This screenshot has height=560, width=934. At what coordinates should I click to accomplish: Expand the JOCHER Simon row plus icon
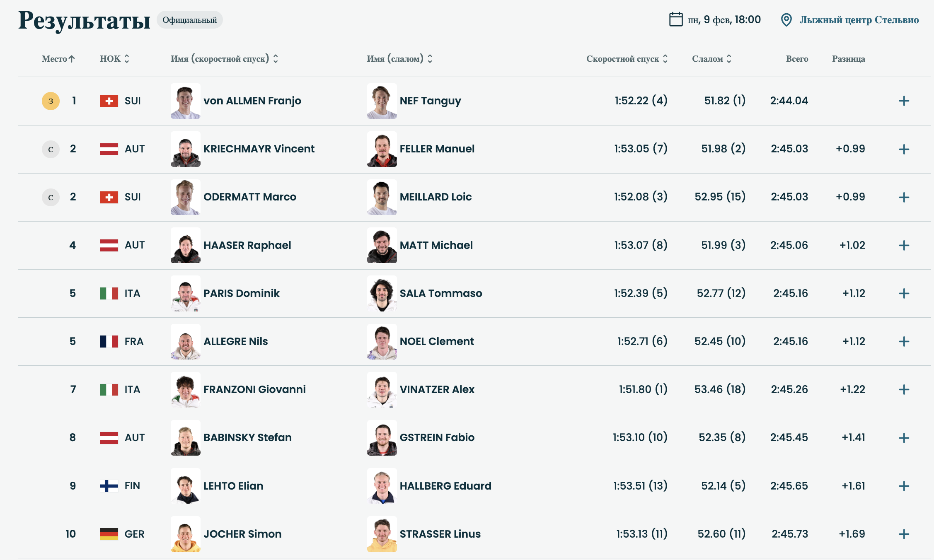point(904,534)
